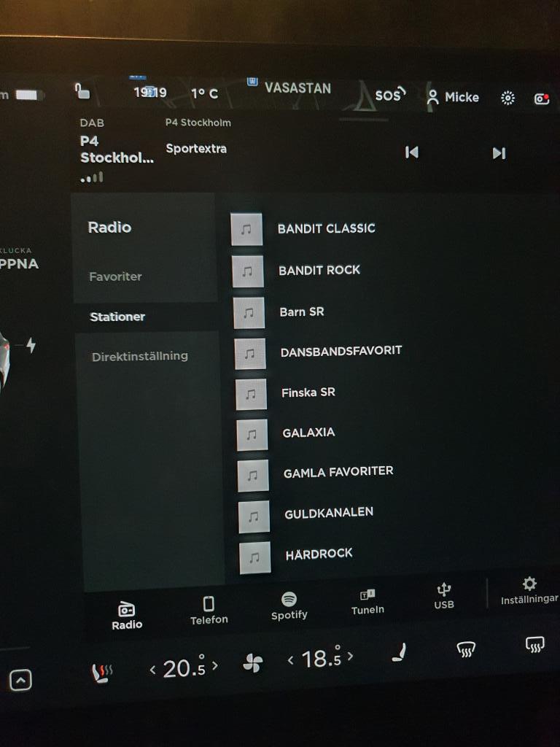The image size is (560, 747).
Task: Click the BANDIT CLASSIC music note thumbnail
Action: click(x=246, y=229)
